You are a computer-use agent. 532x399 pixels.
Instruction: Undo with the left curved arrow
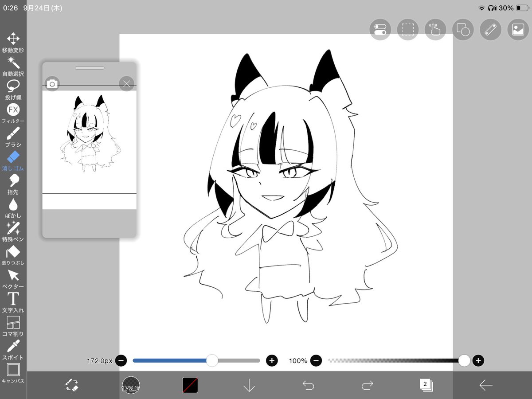pyautogui.click(x=308, y=385)
